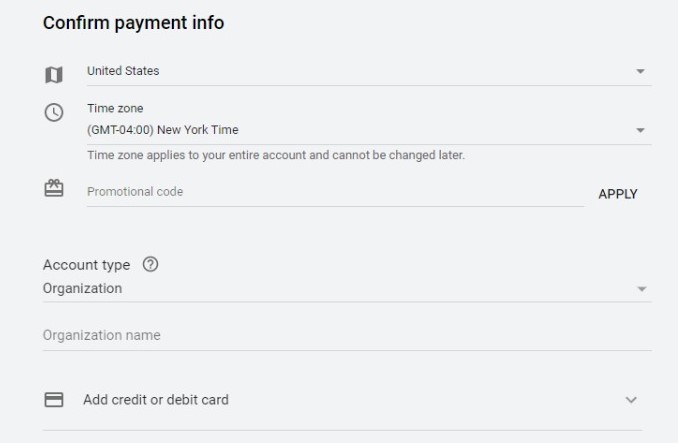The image size is (678, 443).
Task: Expand the Add credit or debit card chevron
Action: 631,400
